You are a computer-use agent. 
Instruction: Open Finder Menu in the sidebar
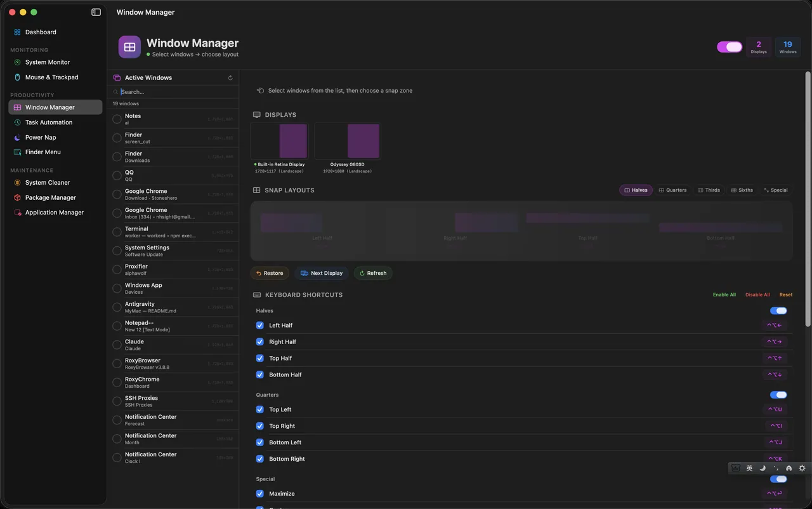click(x=55, y=152)
